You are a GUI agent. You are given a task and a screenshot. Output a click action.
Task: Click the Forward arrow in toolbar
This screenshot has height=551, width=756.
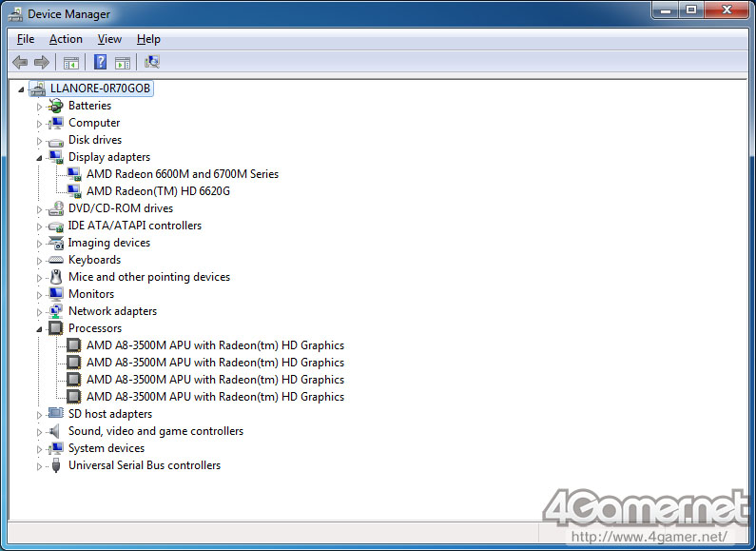(41, 63)
